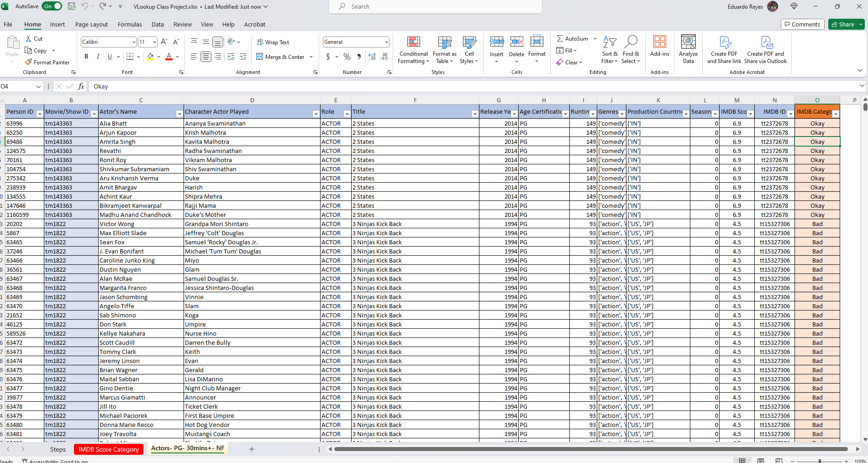The width and height of the screenshot is (868, 463).
Task: Click the Undo arrow icon
Action: [84, 6]
